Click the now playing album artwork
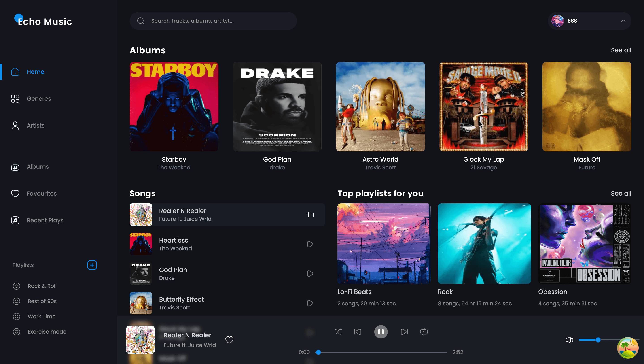Viewport: 644px width, 364px height. [140, 339]
